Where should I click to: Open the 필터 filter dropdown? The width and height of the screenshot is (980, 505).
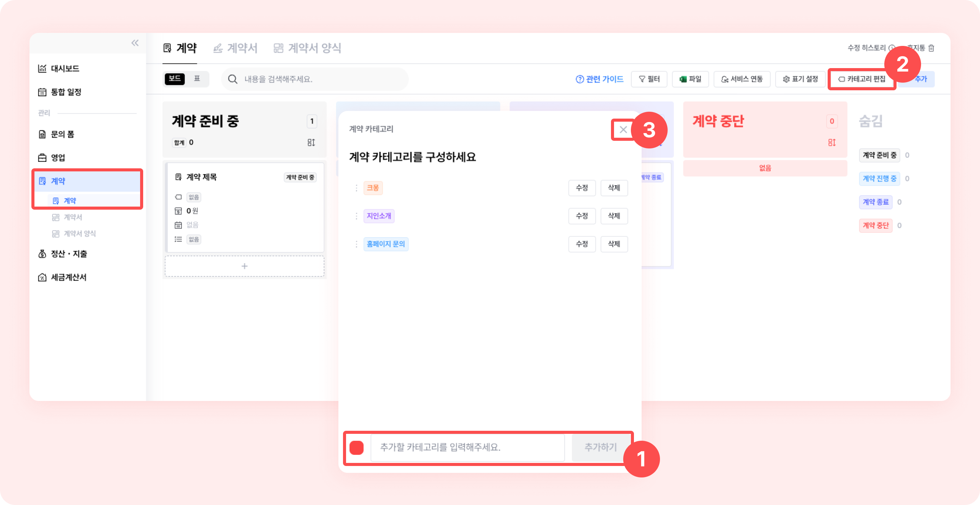(x=649, y=79)
